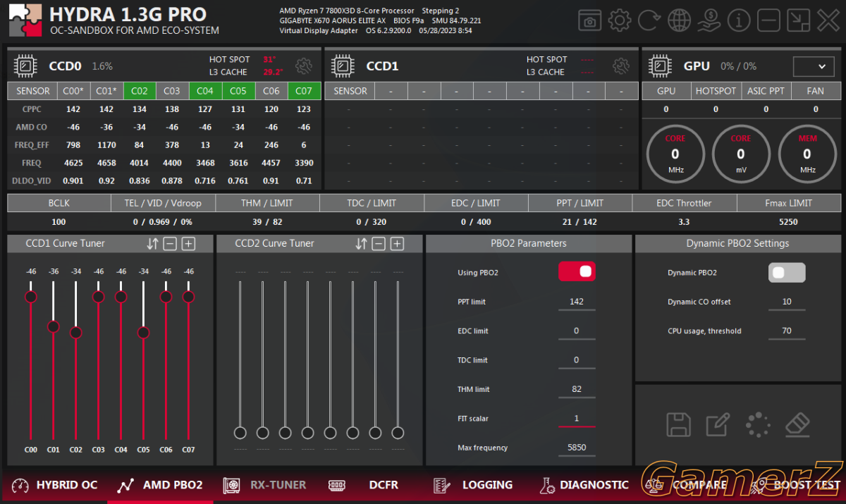Open CCD1 gear settings icon
This screenshot has height=504, width=846.
coord(621,66)
